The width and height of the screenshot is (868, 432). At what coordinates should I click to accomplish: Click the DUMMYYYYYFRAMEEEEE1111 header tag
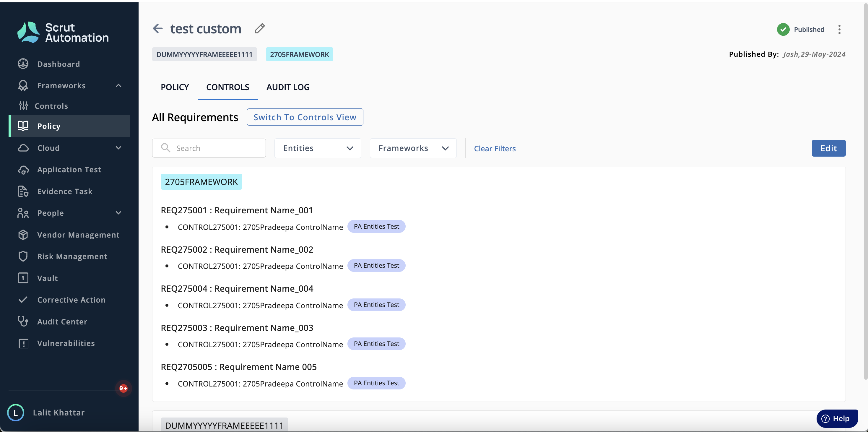point(204,54)
